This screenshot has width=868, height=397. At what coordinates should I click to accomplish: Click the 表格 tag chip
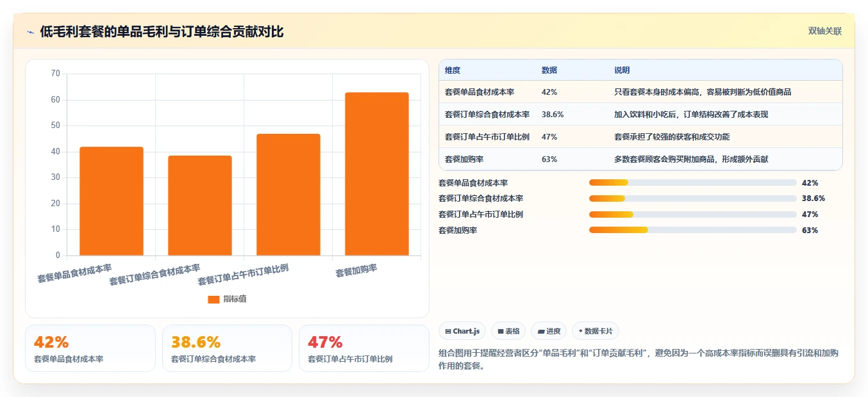508,331
